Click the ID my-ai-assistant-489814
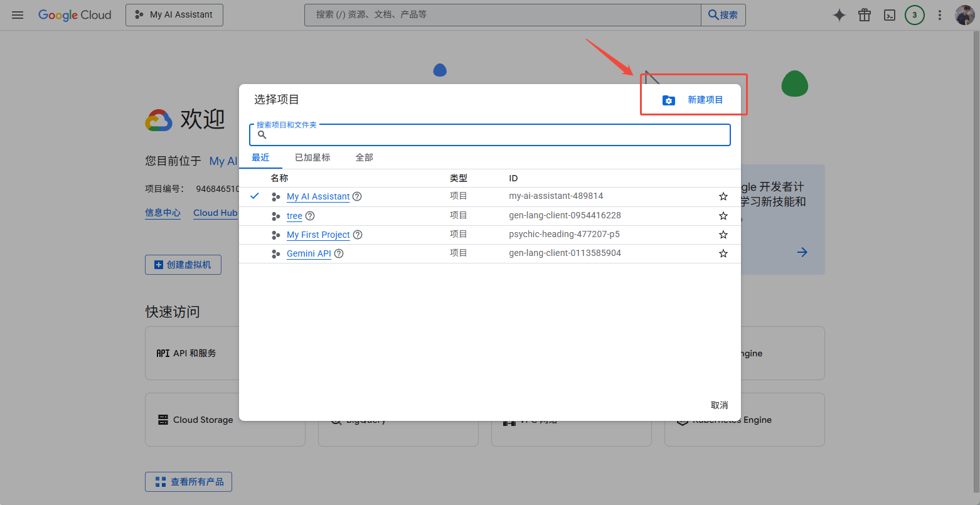Image resolution: width=980 pixels, height=505 pixels. (556, 196)
